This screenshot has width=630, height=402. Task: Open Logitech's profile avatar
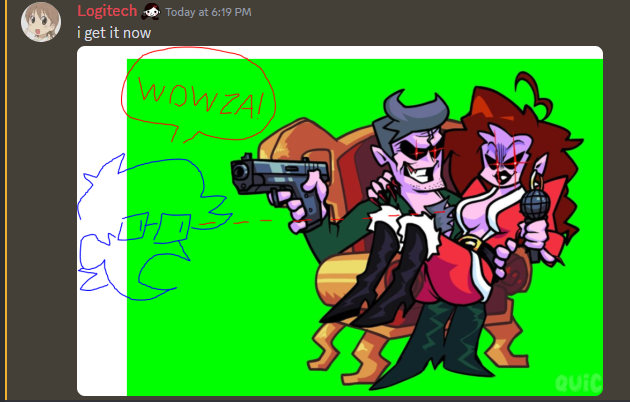(x=41, y=22)
